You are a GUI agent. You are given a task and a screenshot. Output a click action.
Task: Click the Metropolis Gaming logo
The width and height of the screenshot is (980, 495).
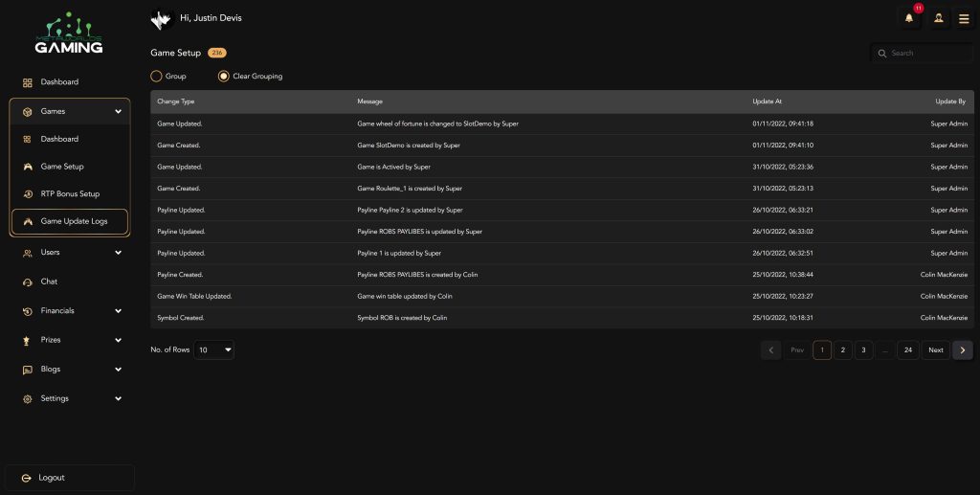tap(68, 34)
